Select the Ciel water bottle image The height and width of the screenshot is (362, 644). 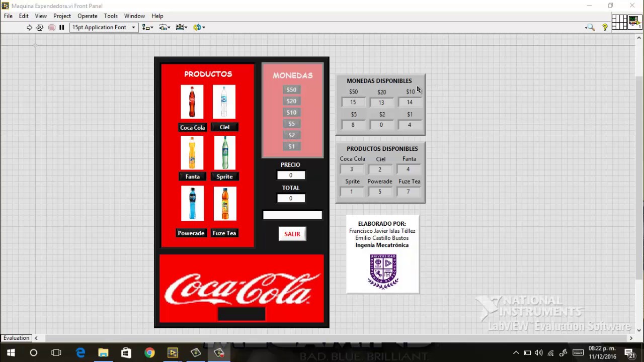(224, 102)
